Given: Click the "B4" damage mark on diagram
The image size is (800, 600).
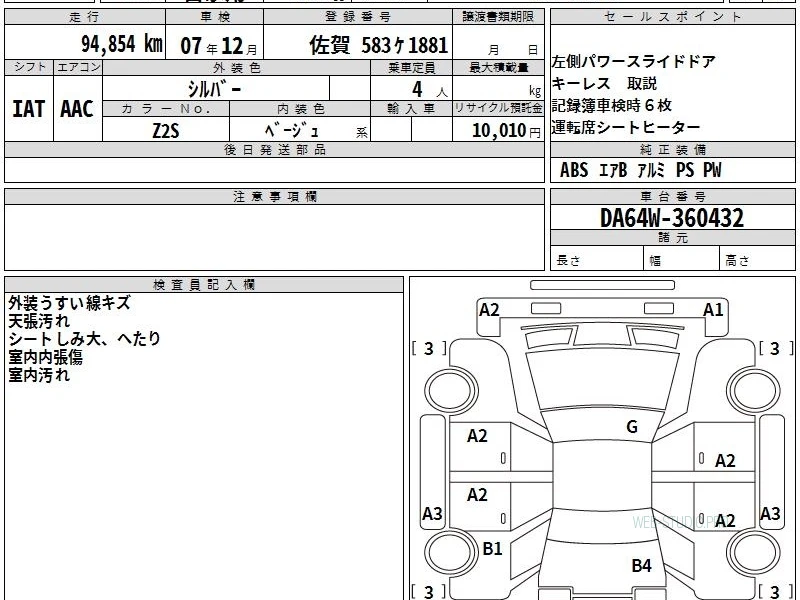Looking at the screenshot, I should [x=641, y=566].
